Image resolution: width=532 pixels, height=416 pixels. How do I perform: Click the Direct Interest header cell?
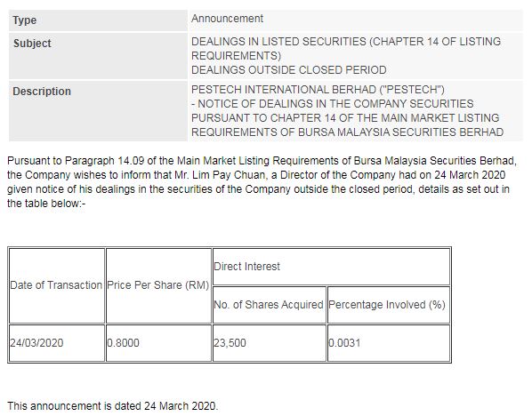click(x=331, y=267)
